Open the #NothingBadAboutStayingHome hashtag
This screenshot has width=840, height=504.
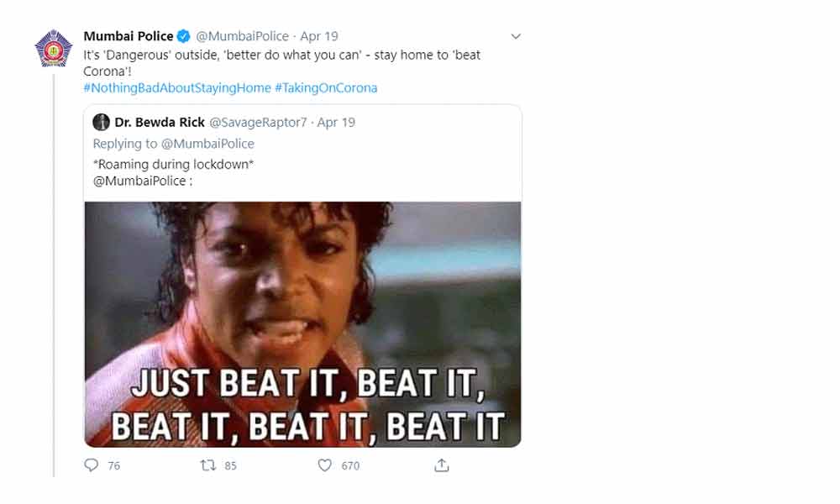click(177, 88)
